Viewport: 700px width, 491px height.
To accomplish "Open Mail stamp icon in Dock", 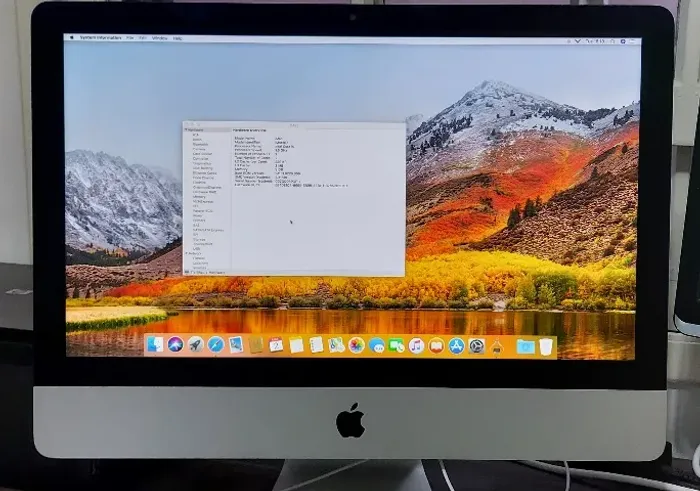I will coord(236,344).
